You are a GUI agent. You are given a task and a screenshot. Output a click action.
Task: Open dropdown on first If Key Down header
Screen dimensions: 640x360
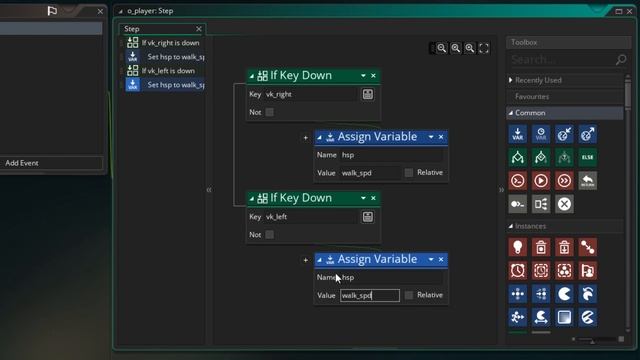363,76
